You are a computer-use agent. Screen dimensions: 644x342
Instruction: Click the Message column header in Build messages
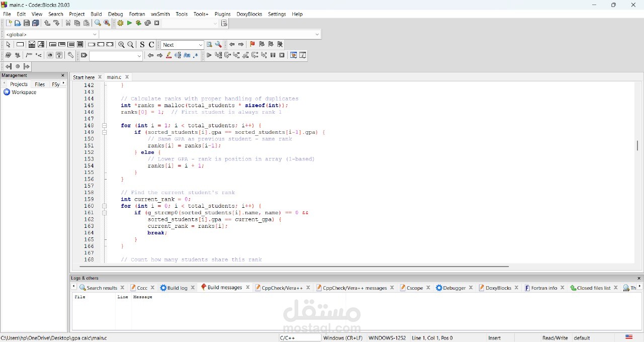[143, 297]
